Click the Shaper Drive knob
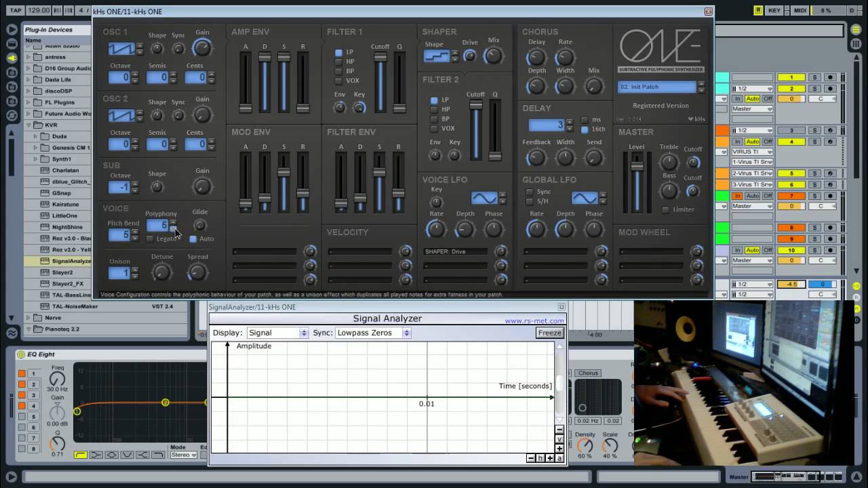 tap(470, 56)
